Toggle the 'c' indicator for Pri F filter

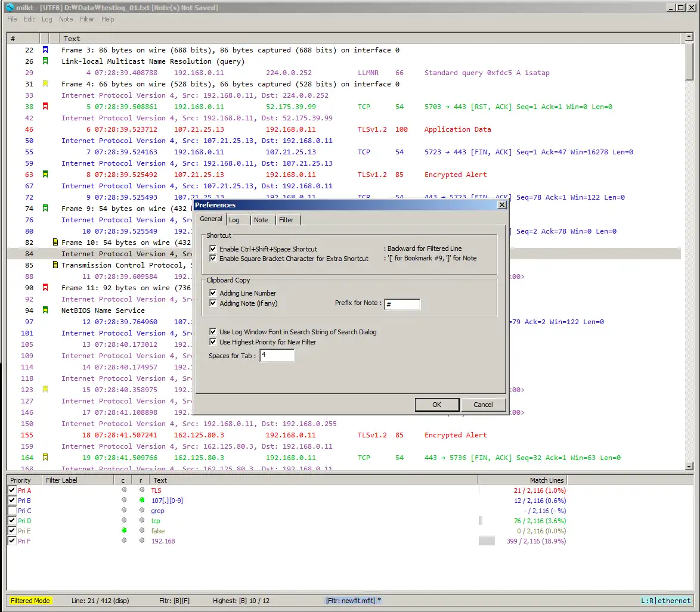tap(124, 540)
